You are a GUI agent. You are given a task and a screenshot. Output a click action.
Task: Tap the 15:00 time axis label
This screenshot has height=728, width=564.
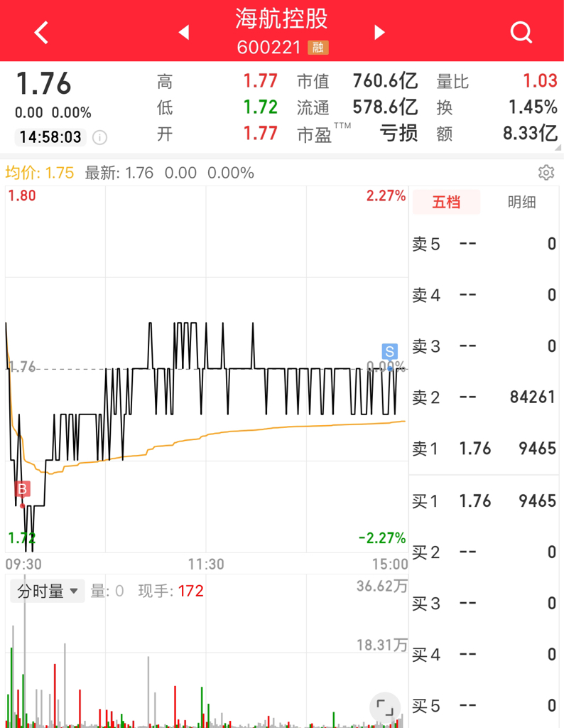pyautogui.click(x=390, y=564)
